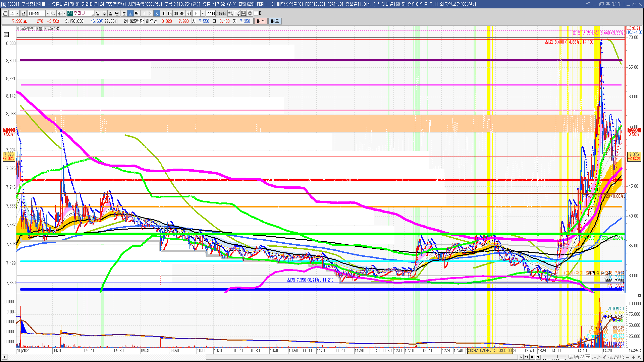Zoom in with the plus icon
Image resolution: width=644 pixels, height=362 pixels.
634,357
